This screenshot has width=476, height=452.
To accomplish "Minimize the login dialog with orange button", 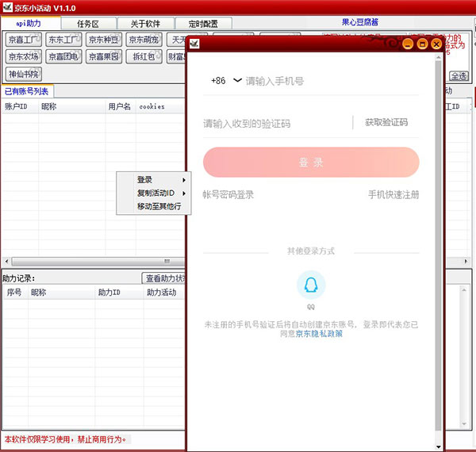I will point(408,44).
